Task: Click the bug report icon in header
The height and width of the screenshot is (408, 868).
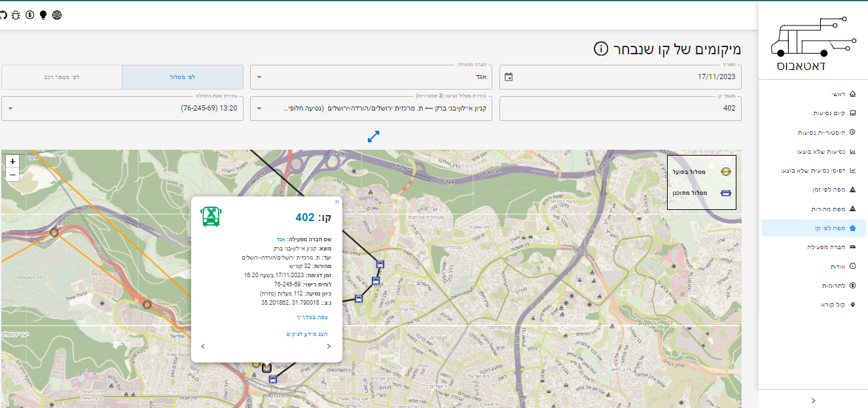Action: pos(16,14)
